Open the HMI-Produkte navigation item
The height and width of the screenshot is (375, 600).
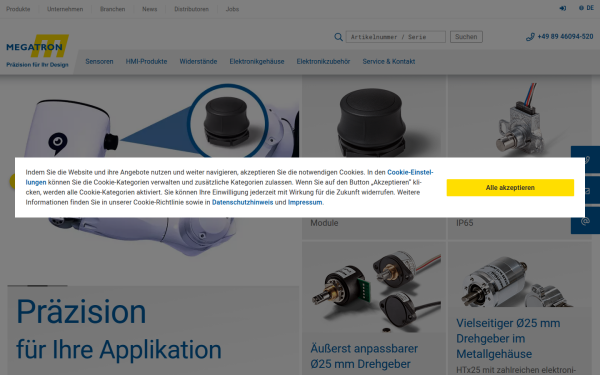pos(146,61)
